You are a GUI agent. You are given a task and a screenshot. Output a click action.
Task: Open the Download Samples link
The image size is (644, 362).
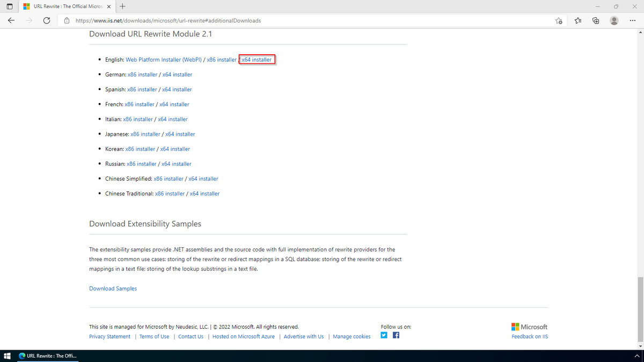click(x=113, y=288)
